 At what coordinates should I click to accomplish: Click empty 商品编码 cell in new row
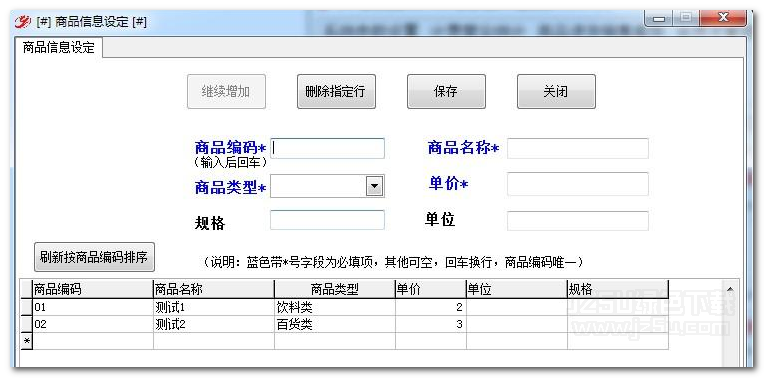(x=93, y=341)
